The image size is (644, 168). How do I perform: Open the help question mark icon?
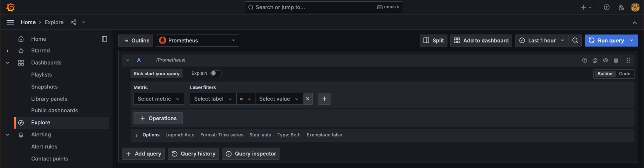pos(607,7)
